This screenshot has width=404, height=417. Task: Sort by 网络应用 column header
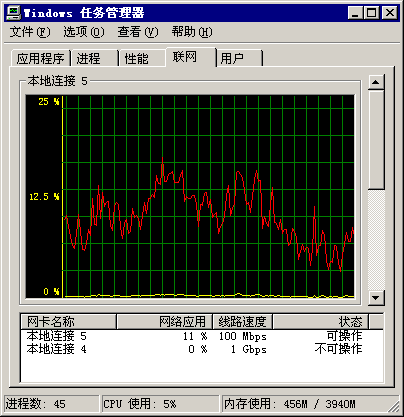tap(164, 322)
